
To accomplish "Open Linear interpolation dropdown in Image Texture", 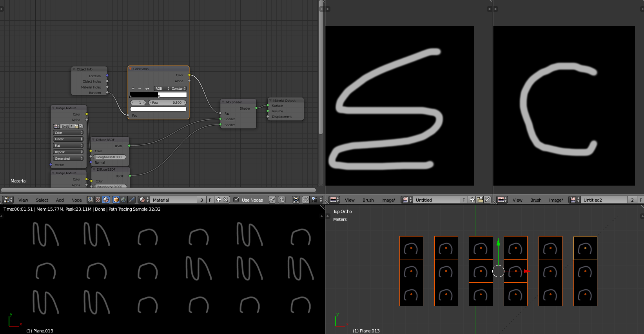I will 68,139.
